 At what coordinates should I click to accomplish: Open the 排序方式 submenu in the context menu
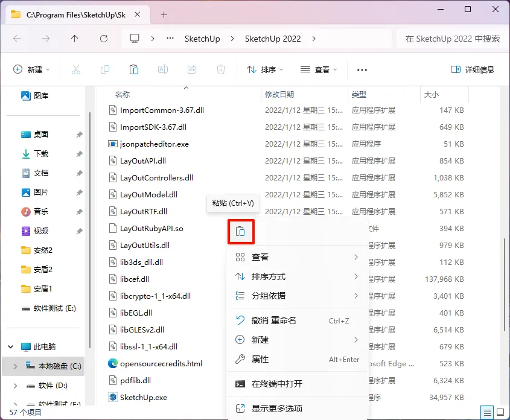(298, 276)
